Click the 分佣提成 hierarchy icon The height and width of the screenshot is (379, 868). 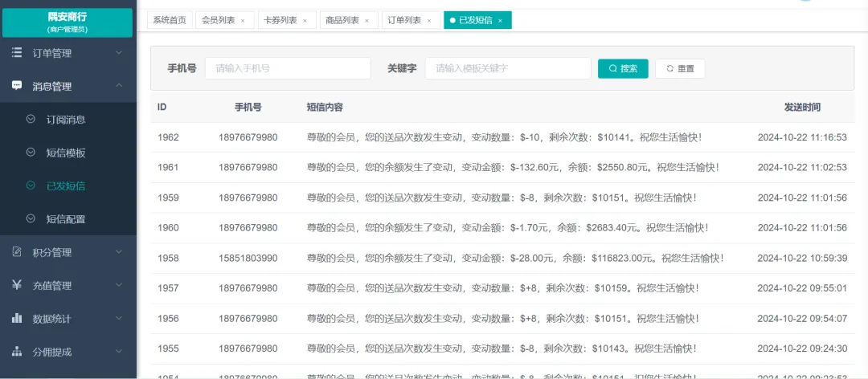click(17, 352)
